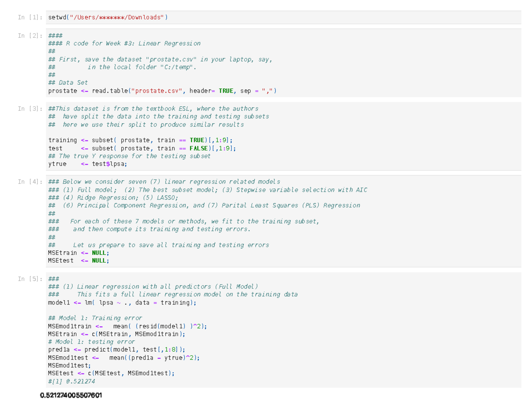The width and height of the screenshot is (532, 411).
Task: Click the 'In [2]:' prompt label
Action: coord(30,35)
